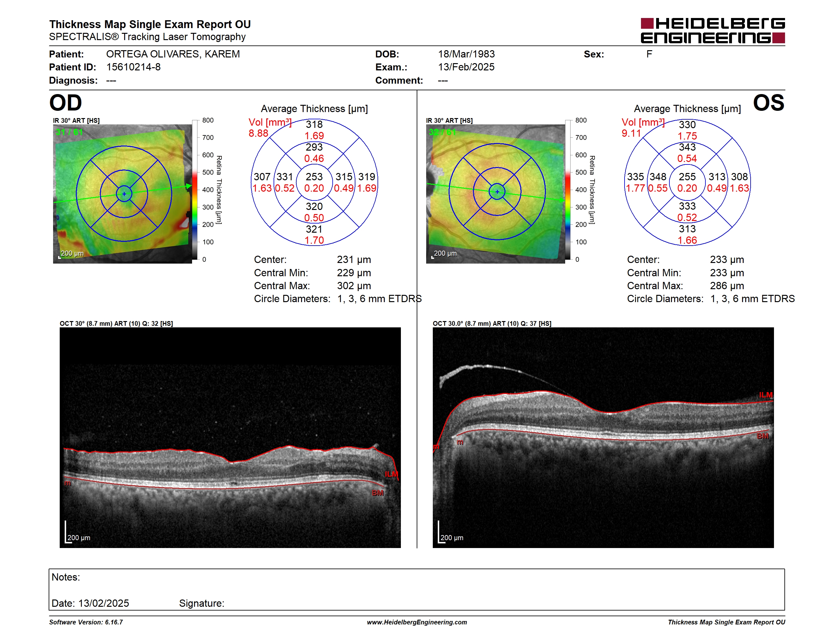This screenshot has height=644, width=834.
Task: Open the www.HeidelbergEngineering.com link
Action: pyautogui.click(x=417, y=622)
